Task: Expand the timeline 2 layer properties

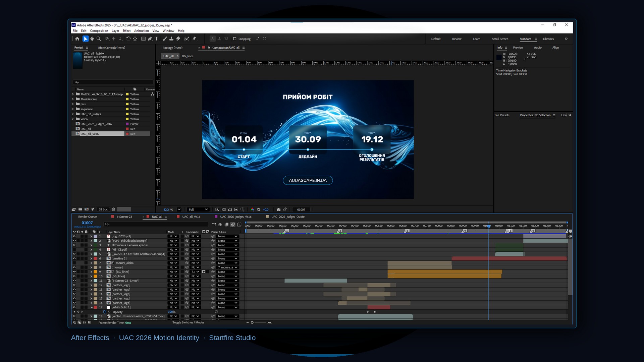Action: 91,258
